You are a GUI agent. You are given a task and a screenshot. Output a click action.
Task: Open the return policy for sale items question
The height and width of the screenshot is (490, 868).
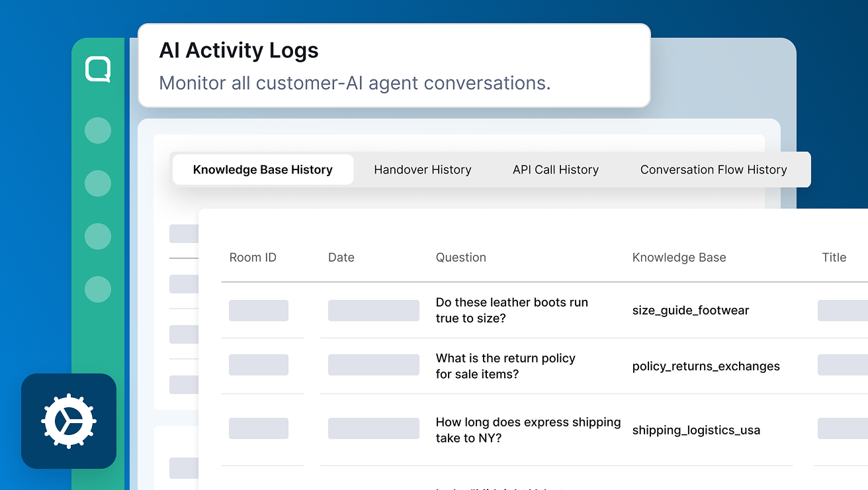505,366
